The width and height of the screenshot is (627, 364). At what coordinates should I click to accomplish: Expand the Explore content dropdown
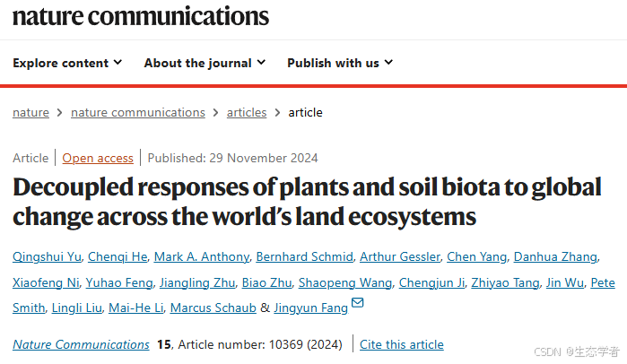pos(66,63)
